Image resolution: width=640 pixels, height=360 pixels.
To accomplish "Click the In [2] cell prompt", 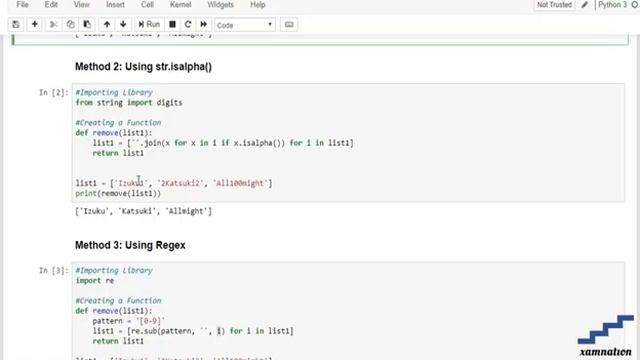I will pos(53,93).
